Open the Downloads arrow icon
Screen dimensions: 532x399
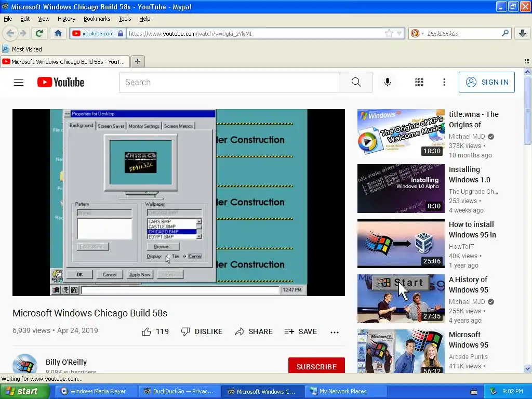tap(523, 33)
